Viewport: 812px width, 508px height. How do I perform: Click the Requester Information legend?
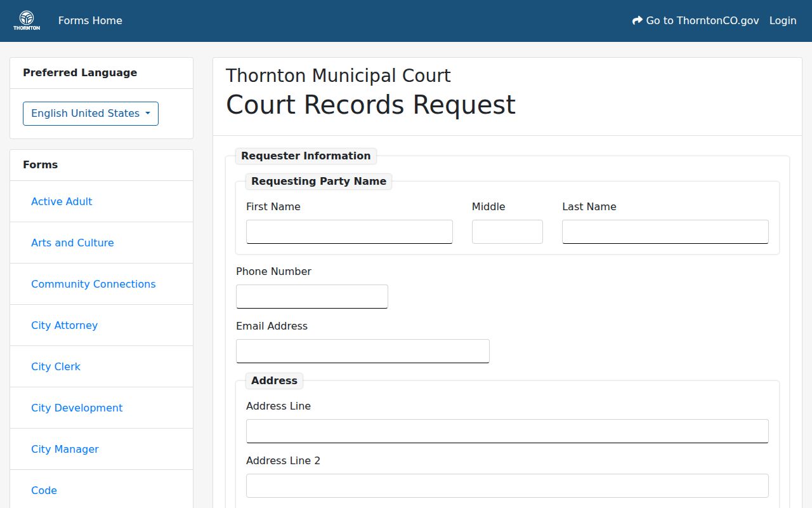[x=306, y=156]
